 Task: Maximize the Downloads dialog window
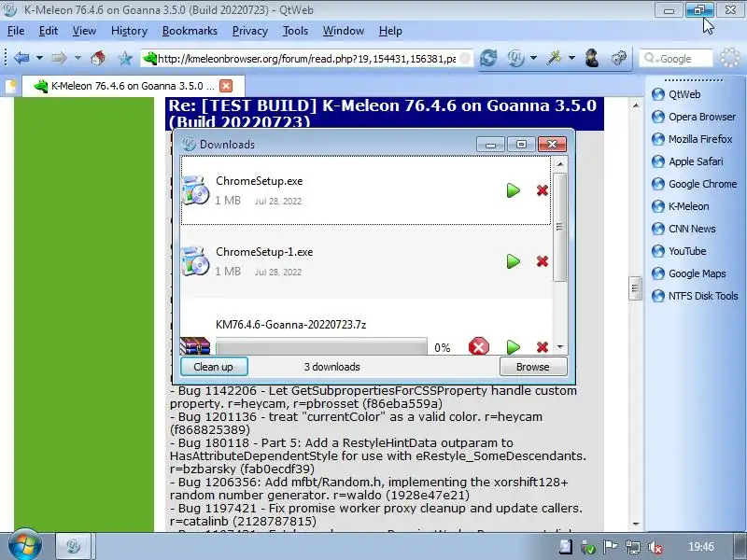coord(521,145)
